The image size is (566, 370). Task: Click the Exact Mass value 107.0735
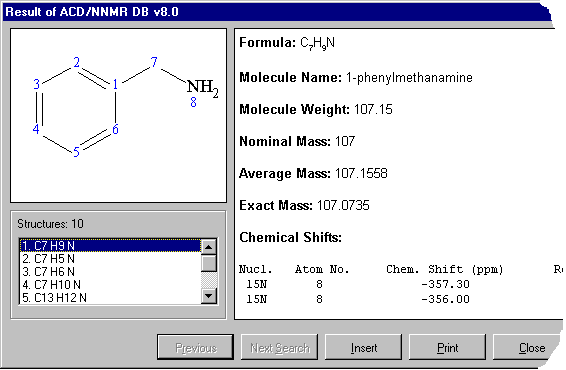pyautogui.click(x=343, y=205)
